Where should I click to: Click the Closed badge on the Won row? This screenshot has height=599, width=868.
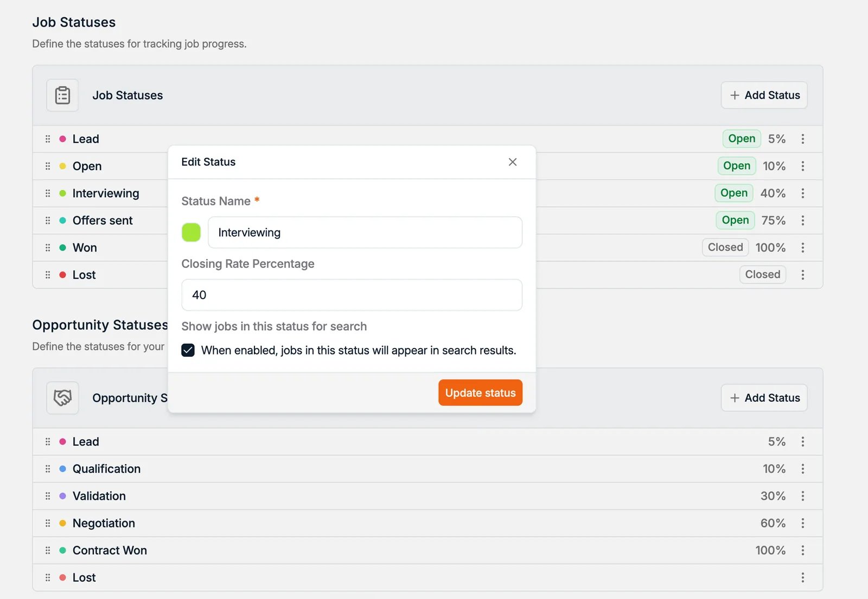[x=725, y=247]
